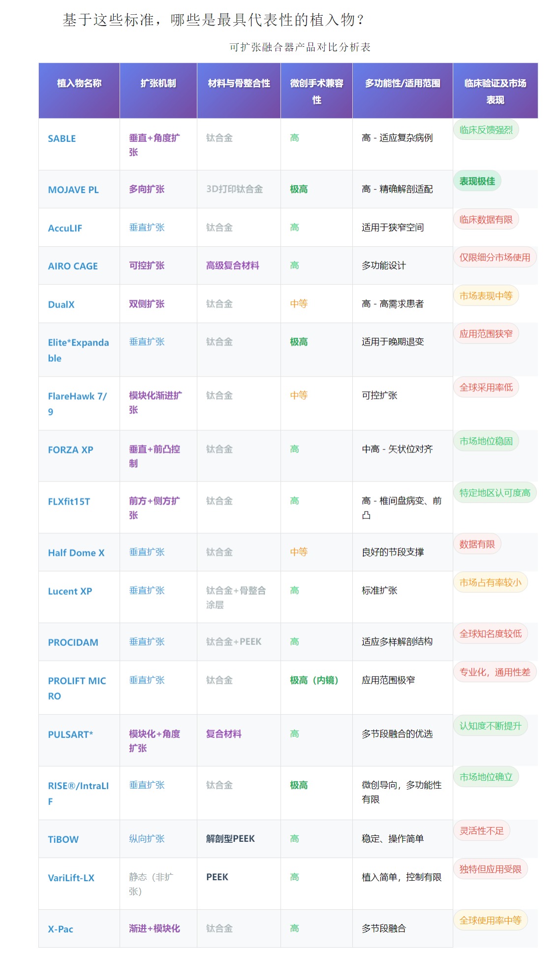The image size is (560, 960).
Task: Click the 市场表现中等 yellow badge
Action: tap(486, 296)
